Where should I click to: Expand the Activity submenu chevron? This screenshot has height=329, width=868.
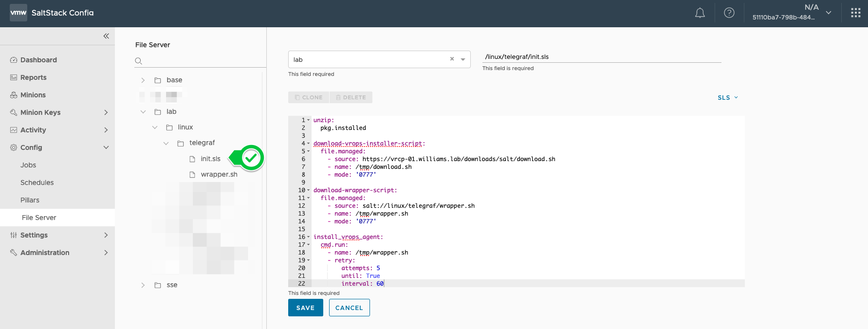pos(106,130)
